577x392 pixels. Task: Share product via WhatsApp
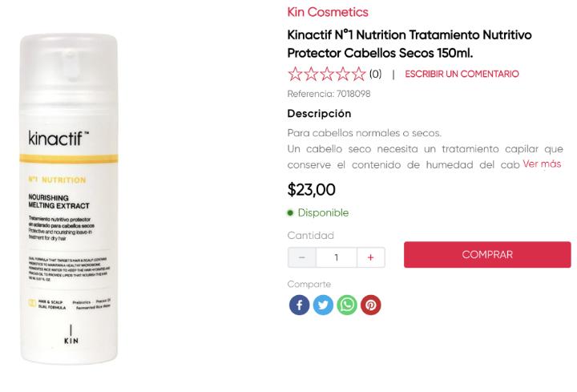click(x=347, y=305)
